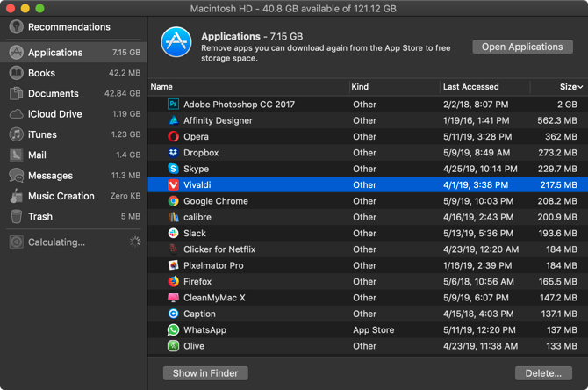This screenshot has height=390, width=588.
Task: Click the Show in Finder button
Action: pos(205,373)
